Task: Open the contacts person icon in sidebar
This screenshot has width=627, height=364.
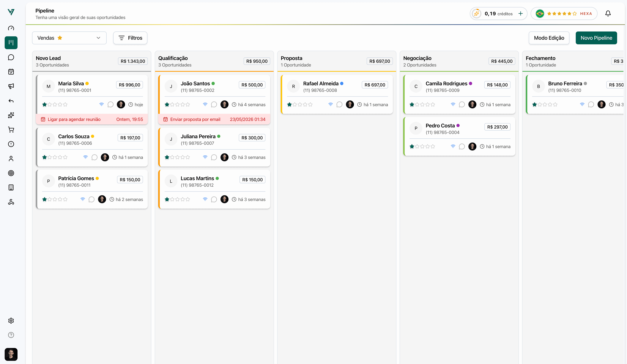Action: pyautogui.click(x=11, y=159)
